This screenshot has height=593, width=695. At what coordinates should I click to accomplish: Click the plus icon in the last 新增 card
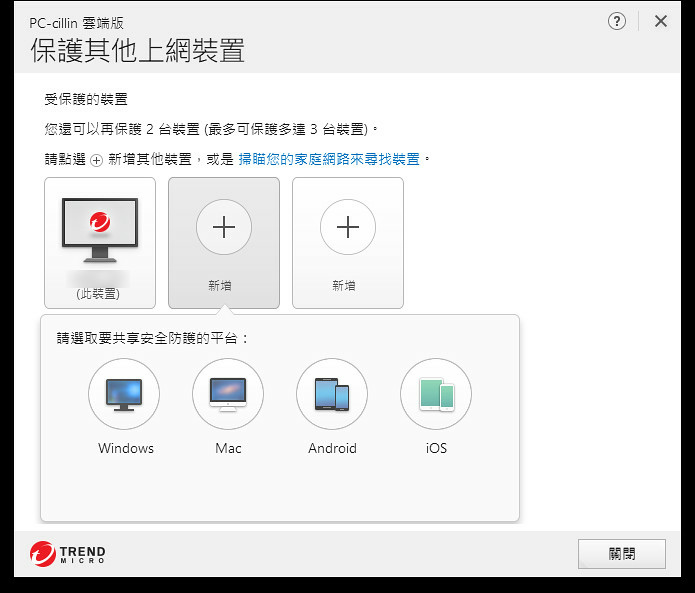point(348,227)
